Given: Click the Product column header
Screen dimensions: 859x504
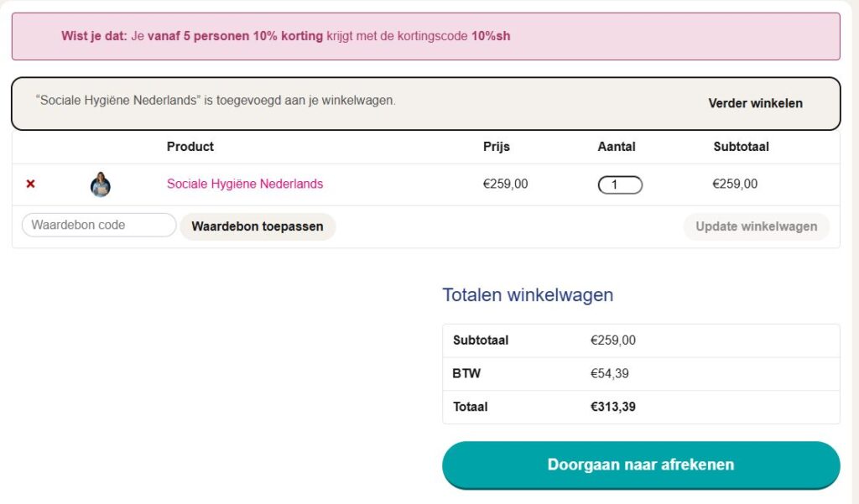Looking at the screenshot, I should (x=190, y=147).
